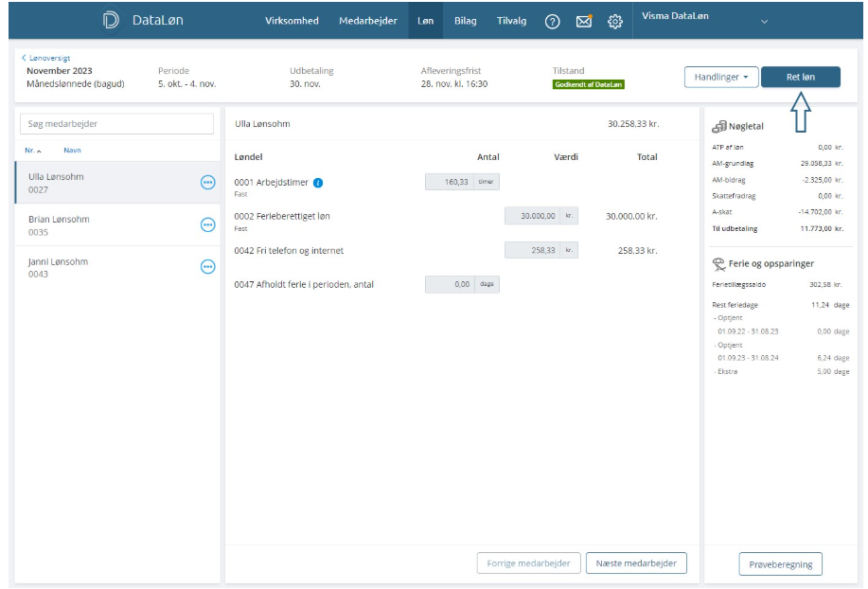Open options menu for Janni Lønsohm
This screenshot has height=589, width=868.
(208, 267)
